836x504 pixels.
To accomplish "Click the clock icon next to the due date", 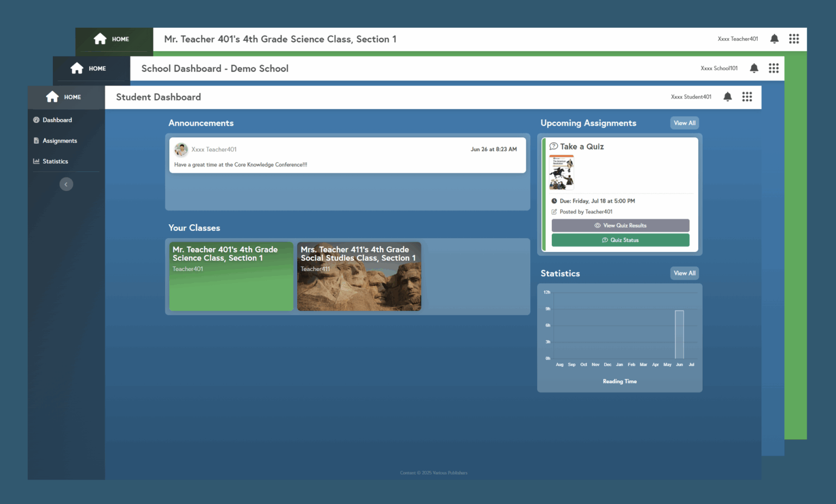I will click(555, 201).
